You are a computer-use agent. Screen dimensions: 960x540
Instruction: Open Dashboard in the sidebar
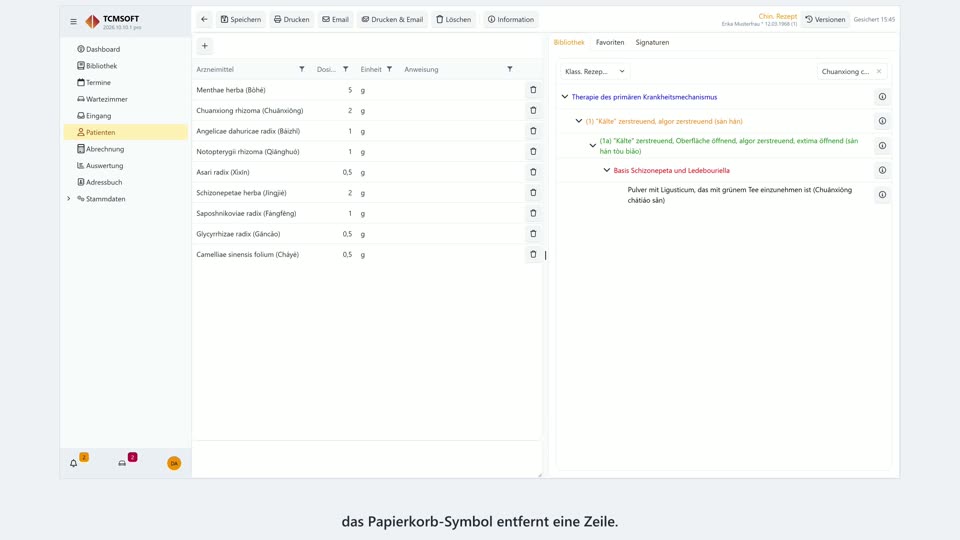[x=126, y=49]
